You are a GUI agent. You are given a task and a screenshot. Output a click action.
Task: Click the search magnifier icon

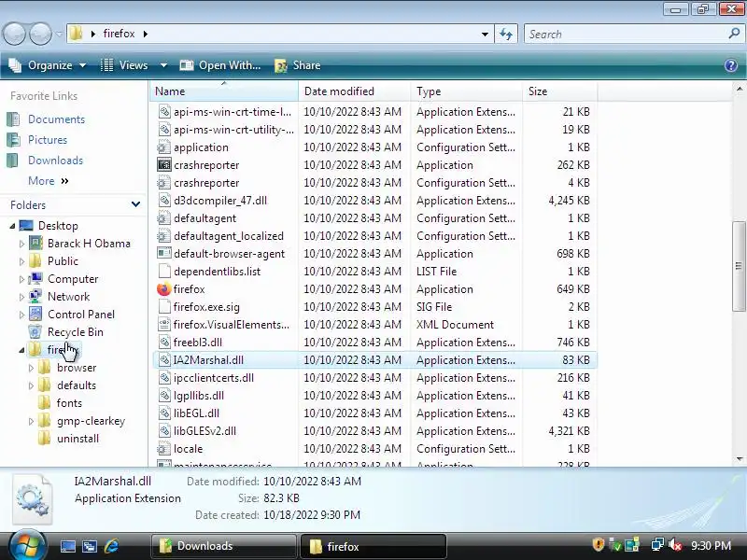pyautogui.click(x=734, y=34)
